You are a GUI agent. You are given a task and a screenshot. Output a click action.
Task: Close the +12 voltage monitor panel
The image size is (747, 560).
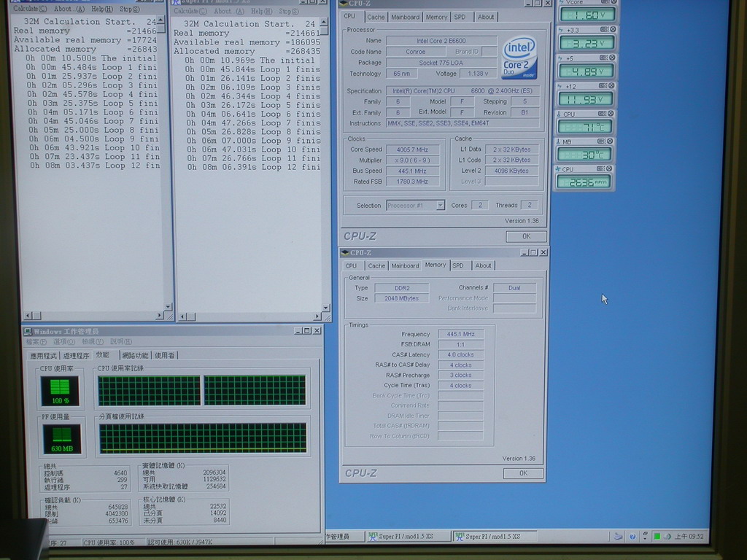click(x=611, y=86)
